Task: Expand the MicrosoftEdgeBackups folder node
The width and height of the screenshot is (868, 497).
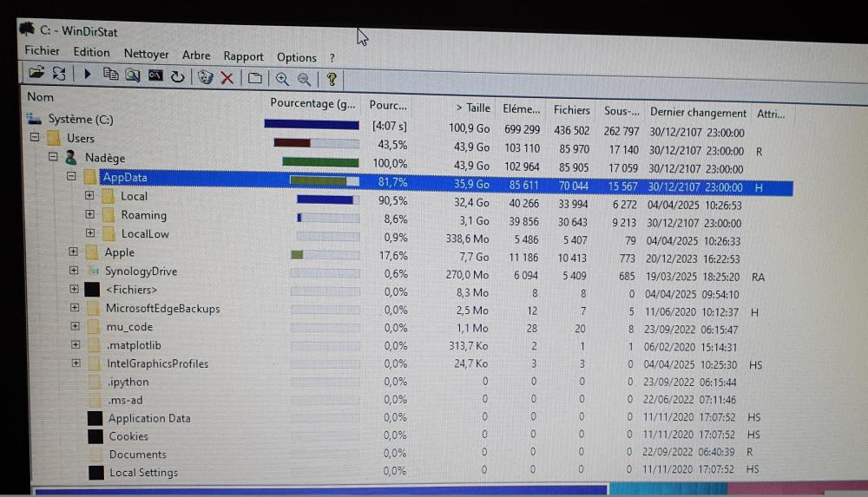Action: pos(74,307)
